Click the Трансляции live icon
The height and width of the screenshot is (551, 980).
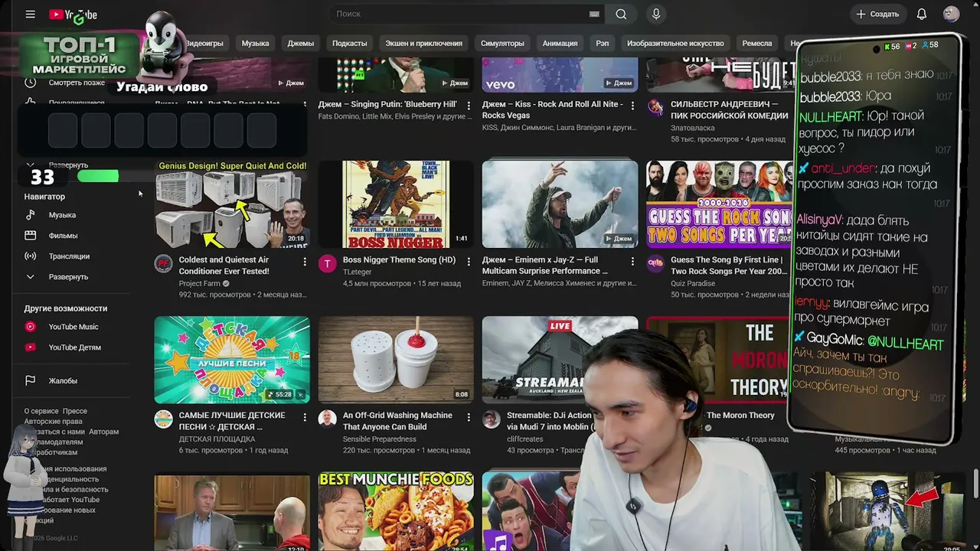(31, 256)
